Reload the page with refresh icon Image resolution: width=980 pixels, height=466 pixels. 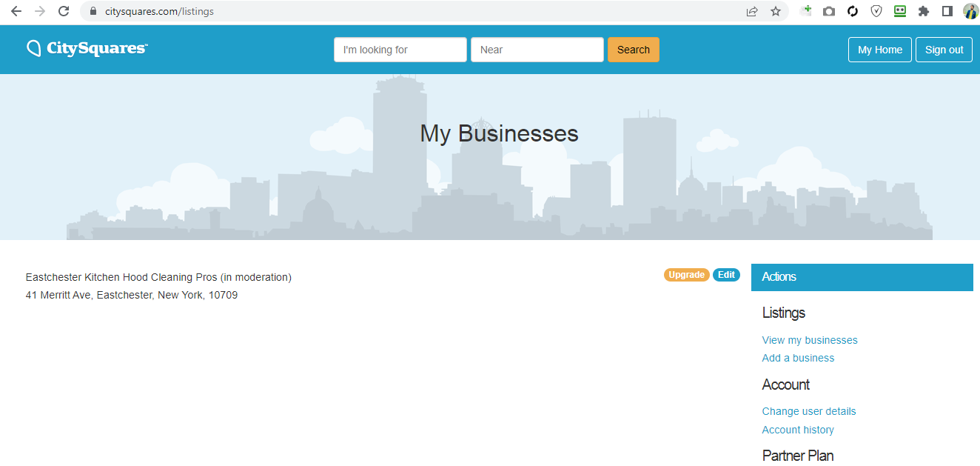coord(64,11)
